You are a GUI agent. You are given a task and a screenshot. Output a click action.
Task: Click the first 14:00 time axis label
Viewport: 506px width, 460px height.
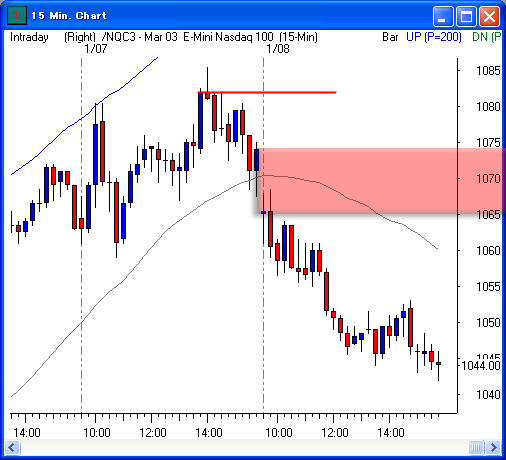click(27, 433)
